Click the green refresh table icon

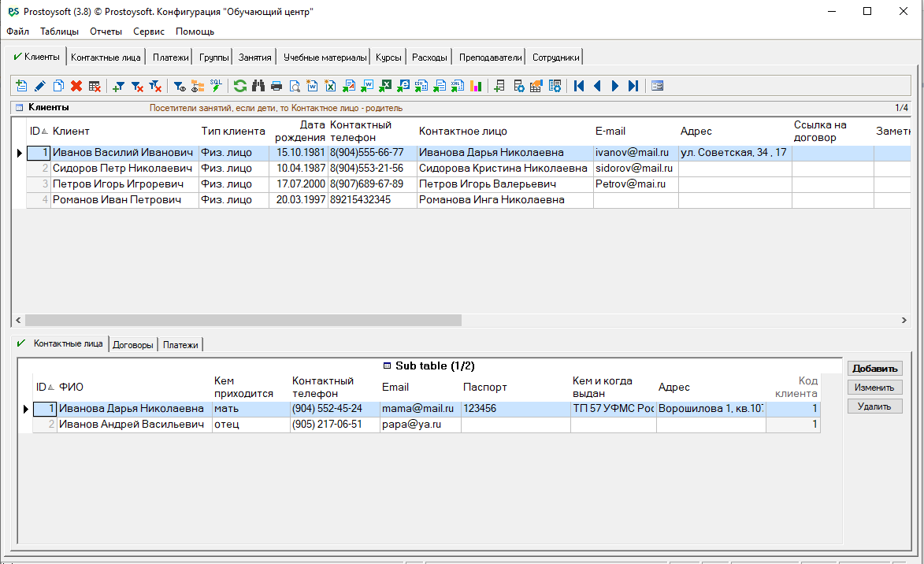coord(240,86)
